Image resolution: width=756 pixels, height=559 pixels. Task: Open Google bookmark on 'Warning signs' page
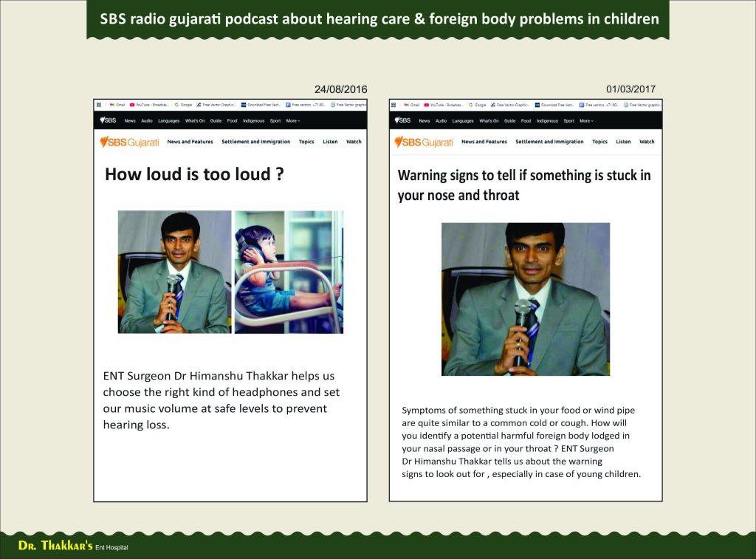point(478,105)
